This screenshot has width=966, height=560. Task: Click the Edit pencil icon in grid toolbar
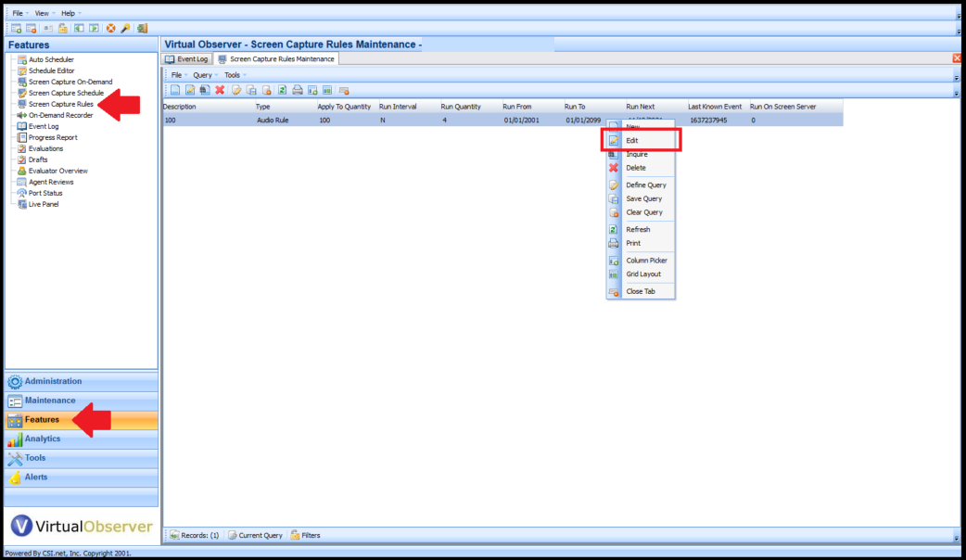click(x=190, y=91)
